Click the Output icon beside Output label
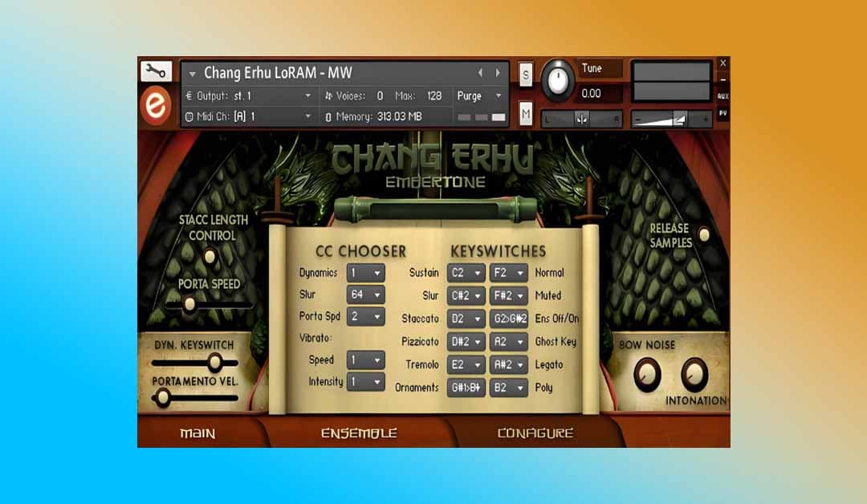The image size is (867, 504). coord(189,96)
